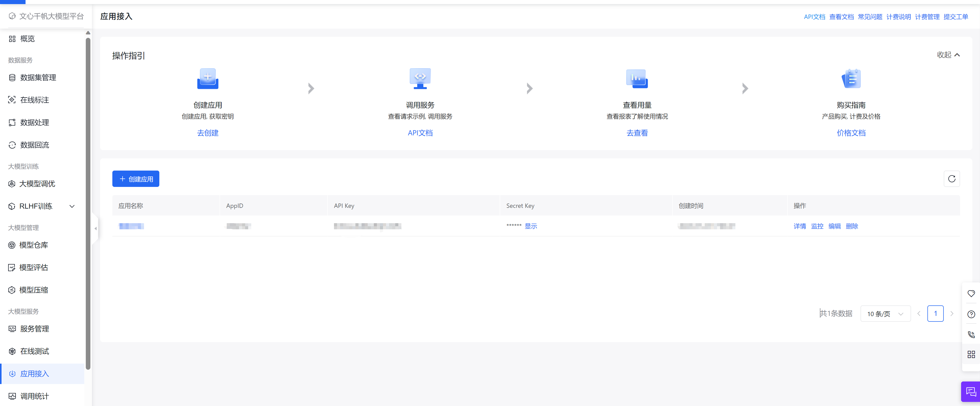Click the refresh icon above the table
The width and height of the screenshot is (980, 406).
(x=951, y=179)
